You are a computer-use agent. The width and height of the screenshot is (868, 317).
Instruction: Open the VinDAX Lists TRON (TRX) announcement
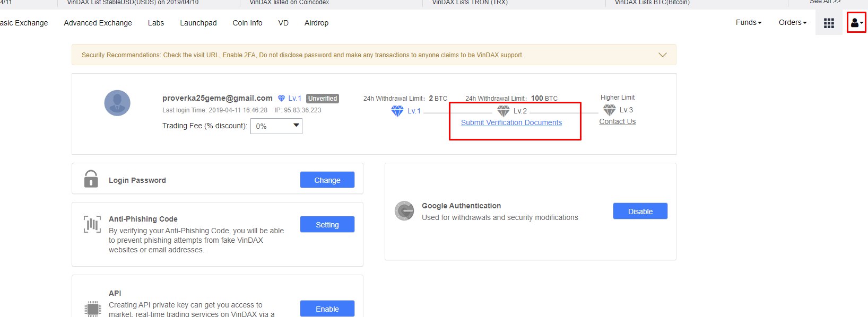point(470,3)
